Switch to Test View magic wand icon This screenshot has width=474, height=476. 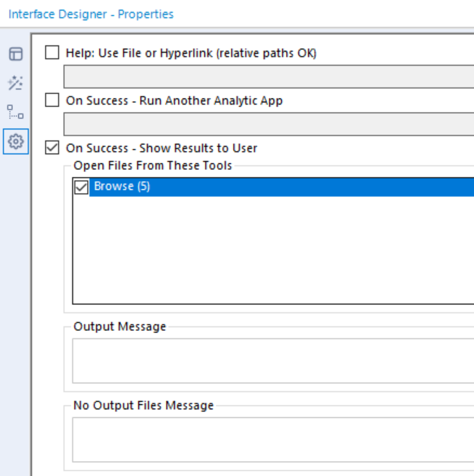click(x=16, y=83)
